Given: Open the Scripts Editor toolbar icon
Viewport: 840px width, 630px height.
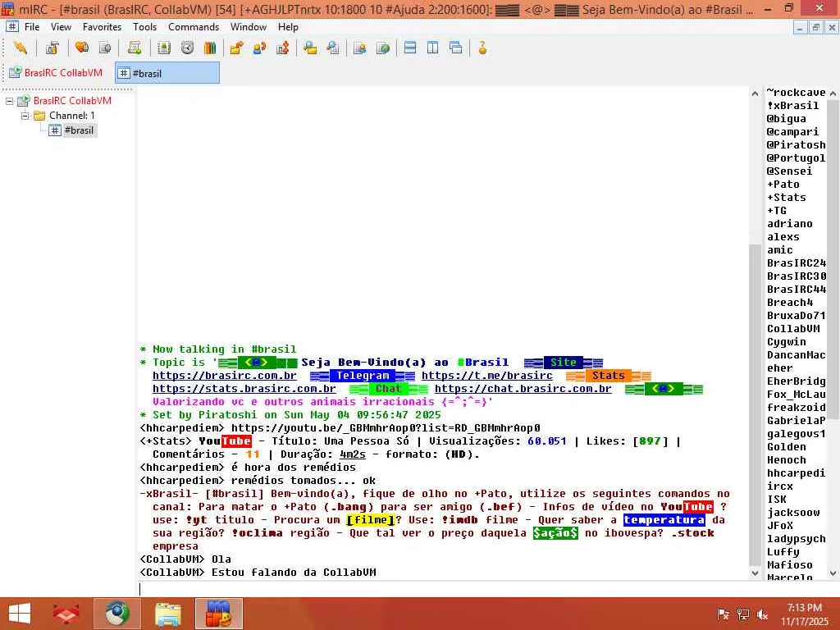Looking at the screenshot, I should point(135,48).
